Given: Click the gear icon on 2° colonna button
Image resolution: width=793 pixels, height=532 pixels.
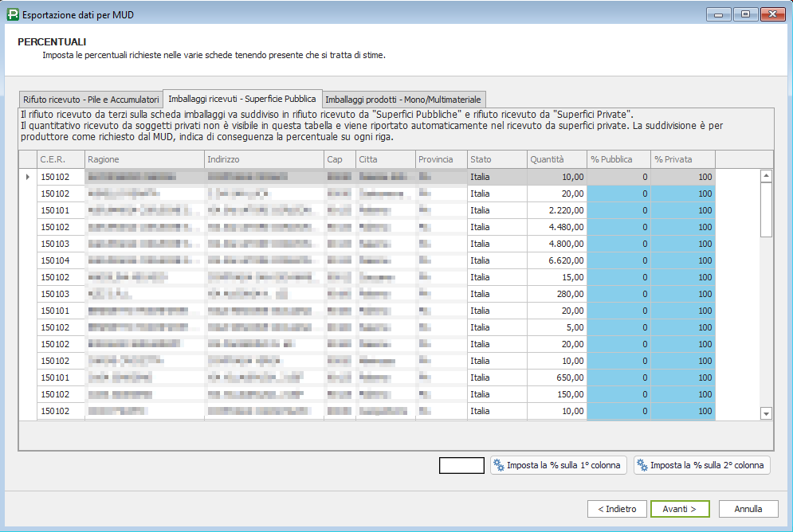Looking at the screenshot, I should [642, 465].
